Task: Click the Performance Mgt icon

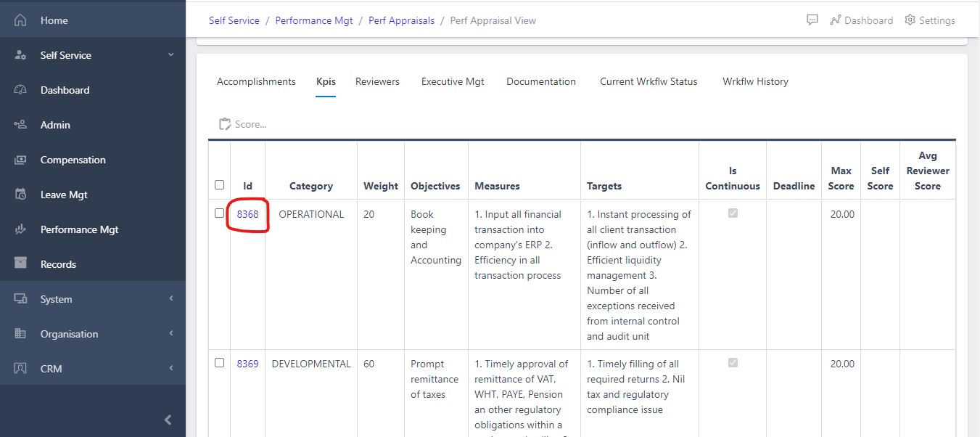Action: (20, 229)
